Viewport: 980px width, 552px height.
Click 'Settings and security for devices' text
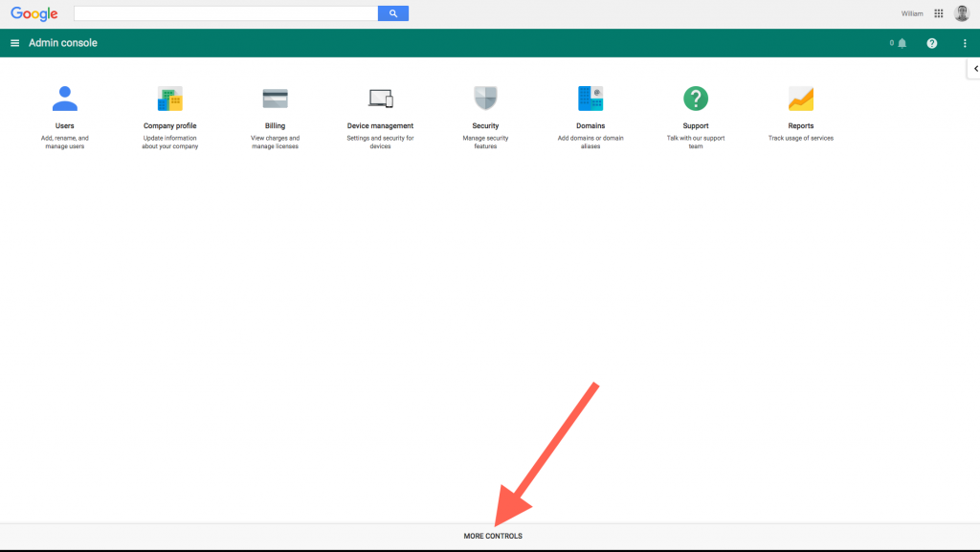tap(380, 143)
